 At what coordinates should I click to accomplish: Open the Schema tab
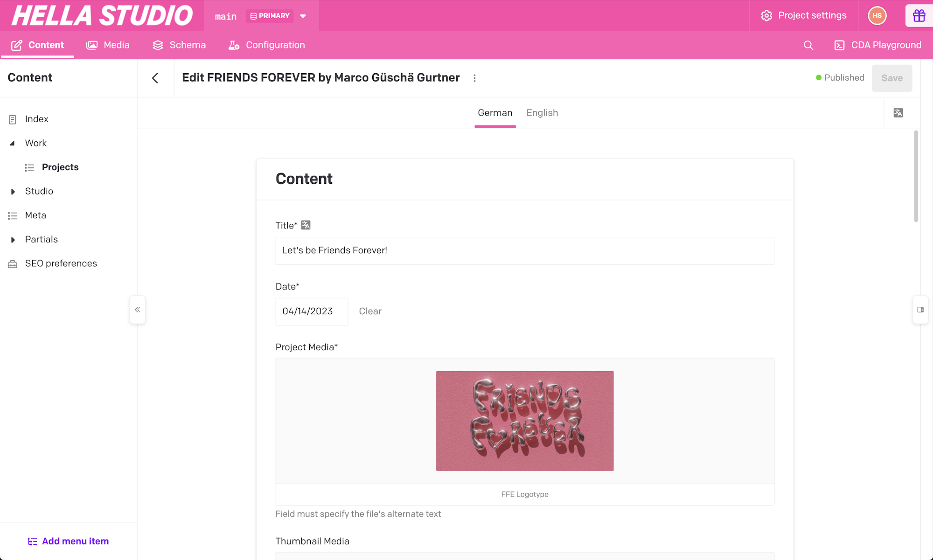[179, 45]
